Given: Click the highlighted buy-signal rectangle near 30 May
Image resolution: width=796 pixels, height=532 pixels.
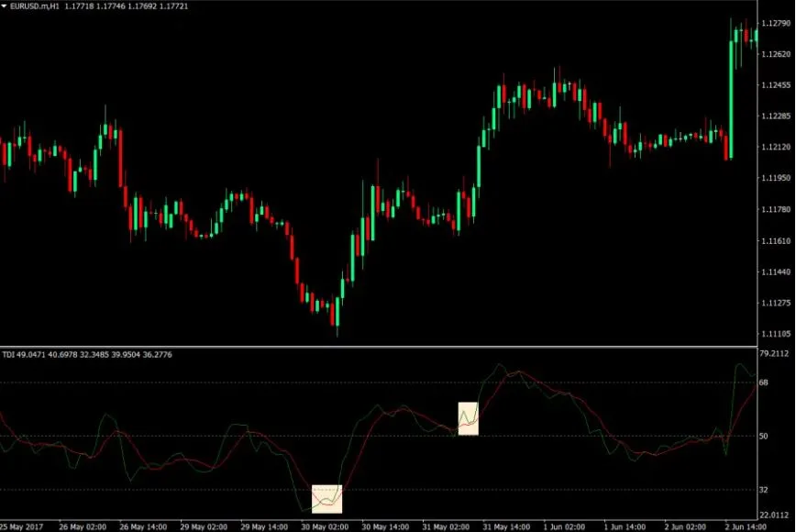Looking at the screenshot, I should (x=326, y=500).
